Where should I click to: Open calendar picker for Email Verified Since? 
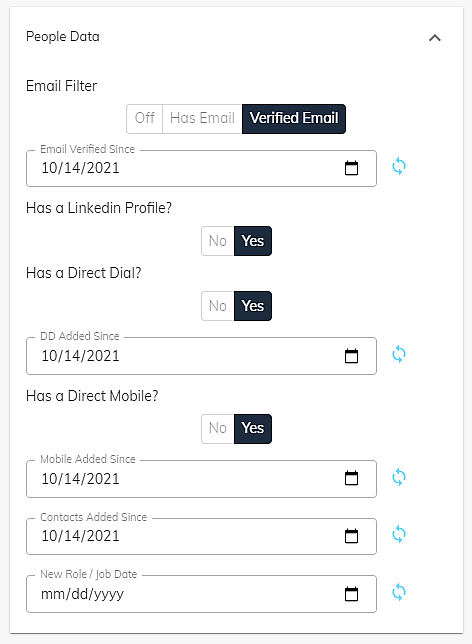click(x=351, y=168)
